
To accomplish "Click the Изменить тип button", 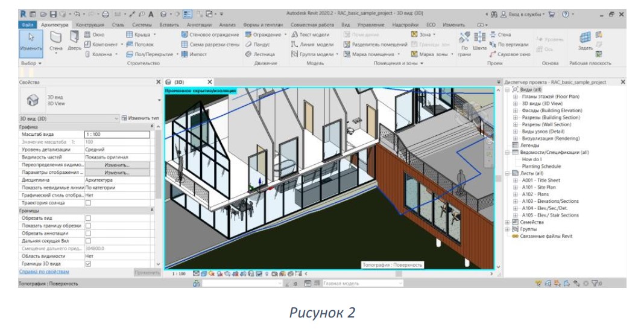I will (x=140, y=118).
